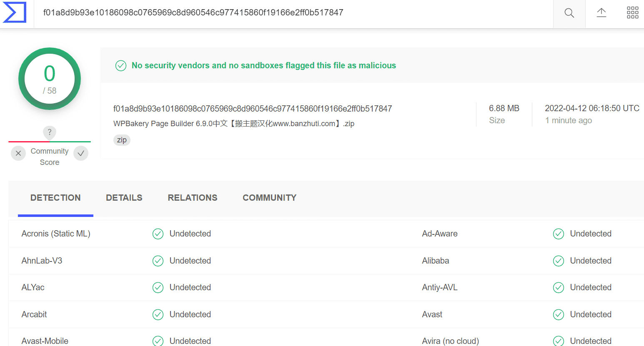The height and width of the screenshot is (346, 644).
Task: Click the '1 minute ago' text
Action: click(569, 120)
